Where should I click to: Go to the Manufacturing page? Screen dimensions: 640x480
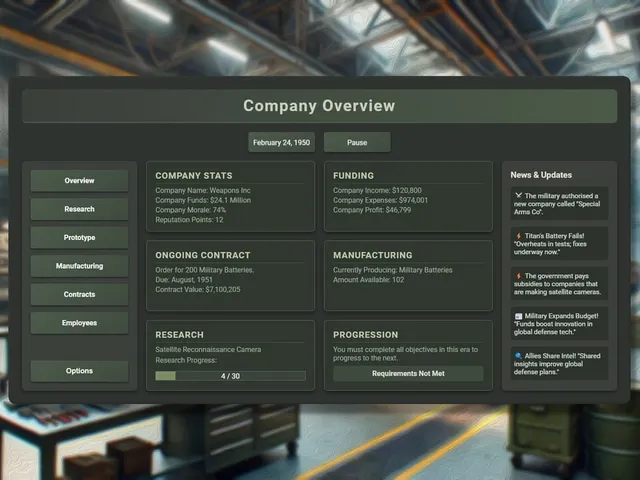point(79,266)
